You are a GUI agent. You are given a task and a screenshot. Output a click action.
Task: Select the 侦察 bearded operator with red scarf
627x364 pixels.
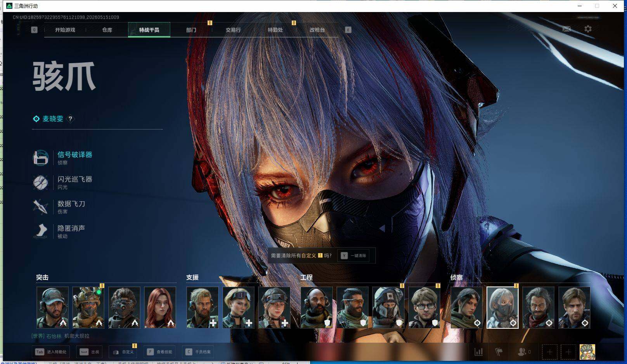[x=539, y=307]
